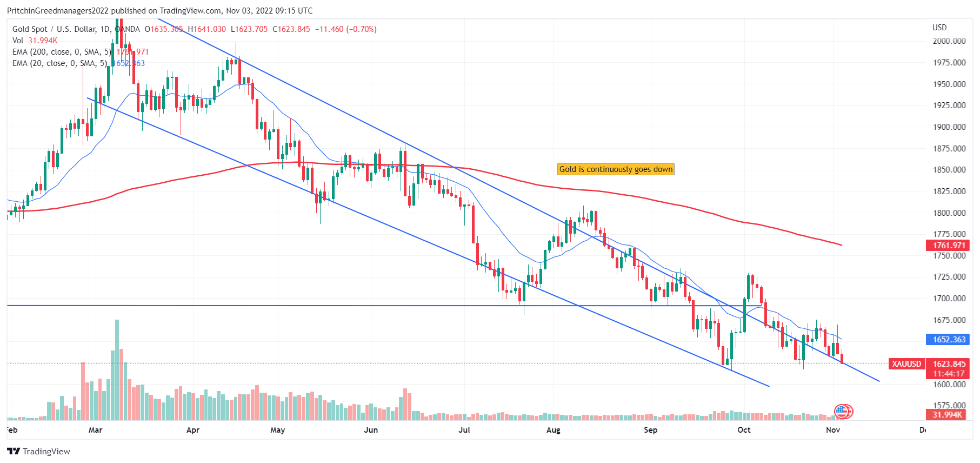Click the 1761.971 EMA 200 price label

pyautogui.click(x=949, y=245)
